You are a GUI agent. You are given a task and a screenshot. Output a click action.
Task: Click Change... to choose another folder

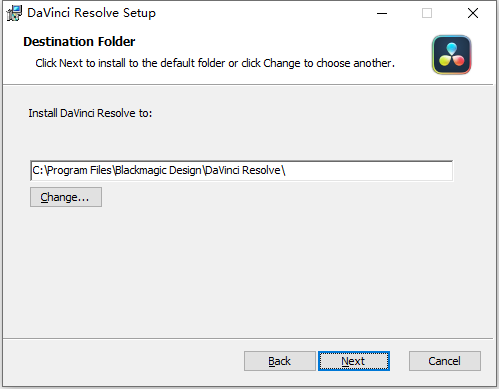coord(66,197)
